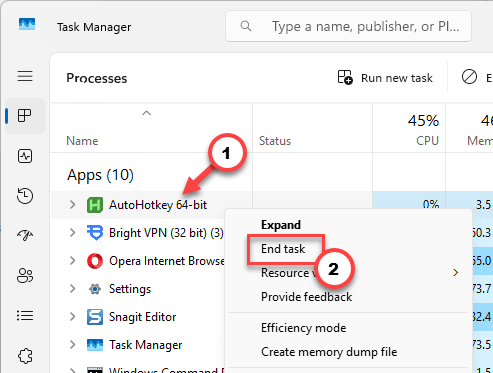Click the Snagit Editor S icon

(x=95, y=317)
